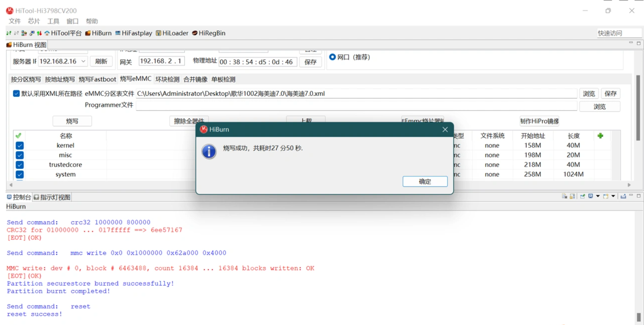Image resolution: width=644 pixels, height=325 pixels.
Task: Click 浏览 for the eMMC分区表文件
Action: click(589, 94)
